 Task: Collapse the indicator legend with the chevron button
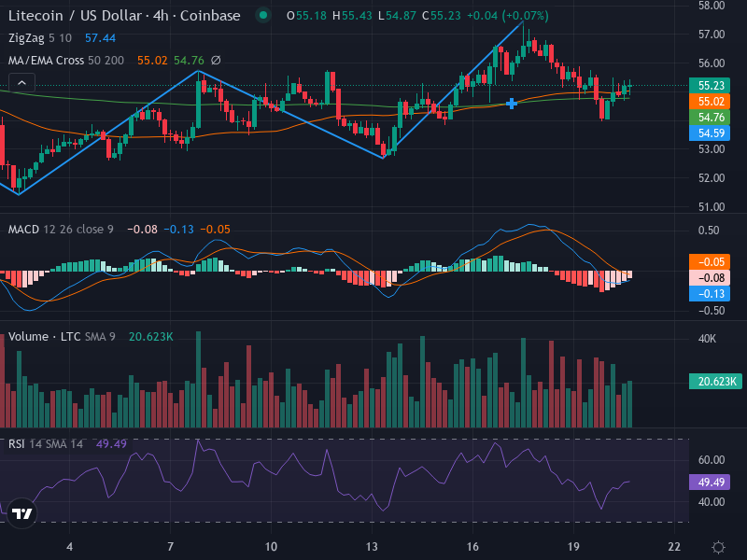[21, 83]
